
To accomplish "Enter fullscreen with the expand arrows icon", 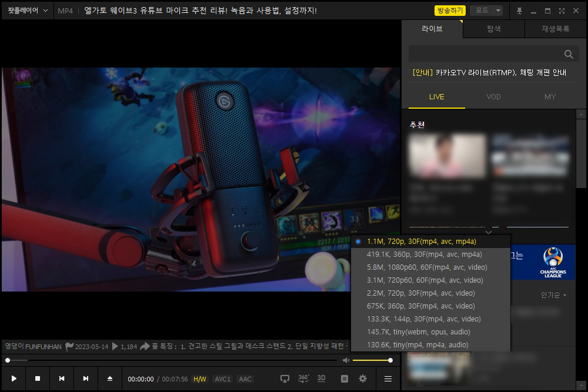I will (562, 11).
